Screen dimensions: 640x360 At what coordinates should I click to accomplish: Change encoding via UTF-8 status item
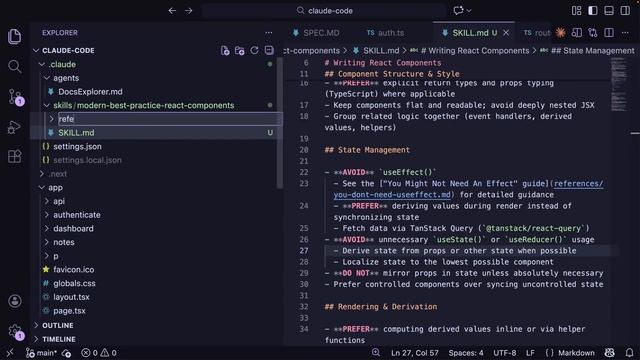click(504, 353)
